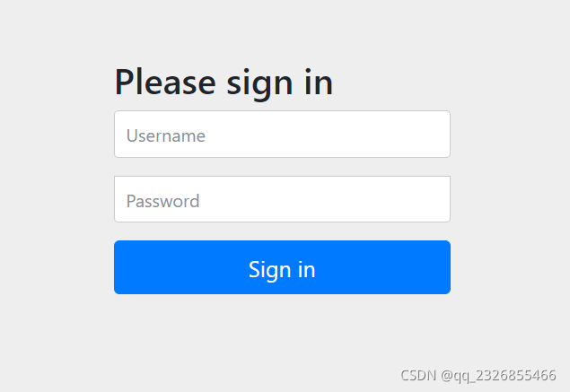Focus the field with Username placeholder

pos(282,134)
